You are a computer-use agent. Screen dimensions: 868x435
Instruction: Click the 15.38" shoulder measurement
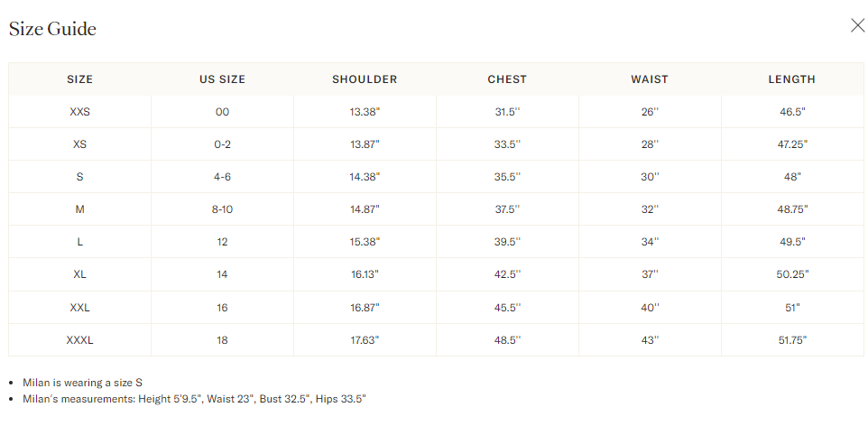pos(365,242)
